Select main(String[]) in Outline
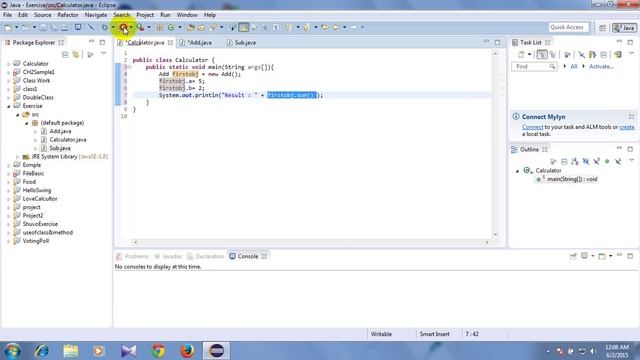This screenshot has height=360, width=640. click(572, 179)
